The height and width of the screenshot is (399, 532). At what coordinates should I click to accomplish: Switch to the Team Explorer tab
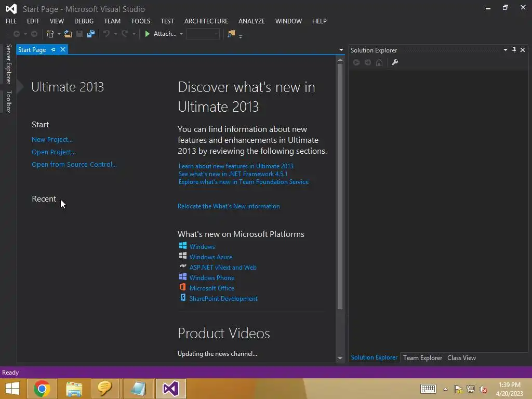coord(422,358)
